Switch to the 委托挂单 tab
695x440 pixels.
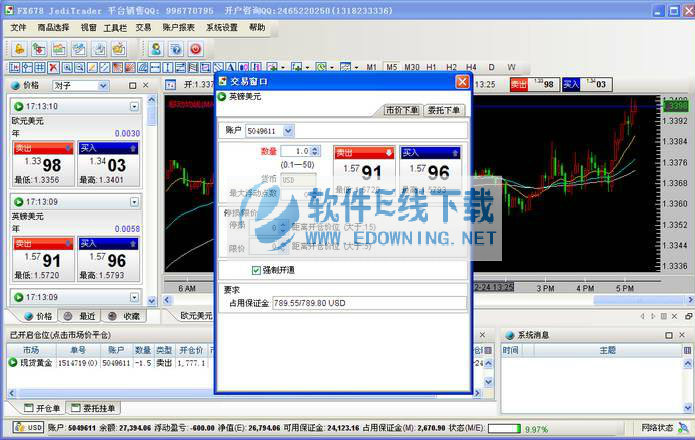[x=93, y=408]
